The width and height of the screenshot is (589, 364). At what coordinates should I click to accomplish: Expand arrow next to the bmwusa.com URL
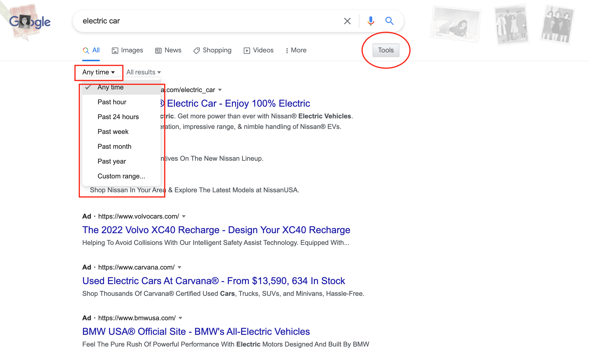pos(180,318)
